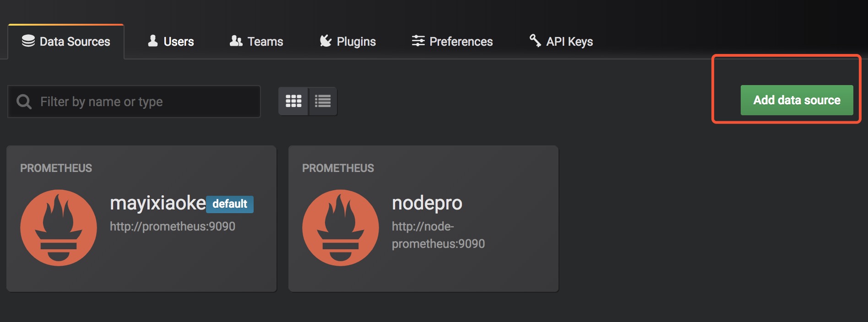This screenshot has height=322, width=868.
Task: Click the plug icon beside Plugins
Action: pos(325,41)
